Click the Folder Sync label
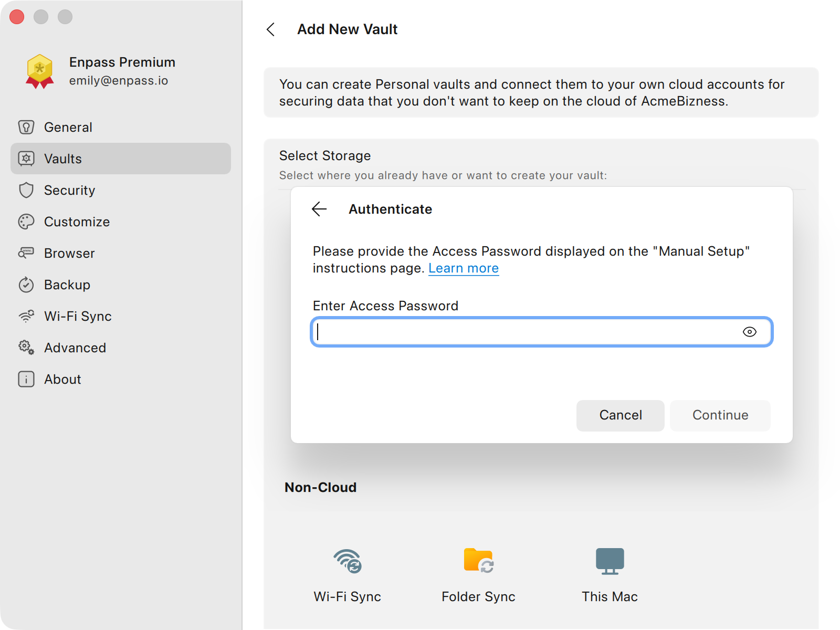The height and width of the screenshot is (630, 840). click(x=479, y=597)
